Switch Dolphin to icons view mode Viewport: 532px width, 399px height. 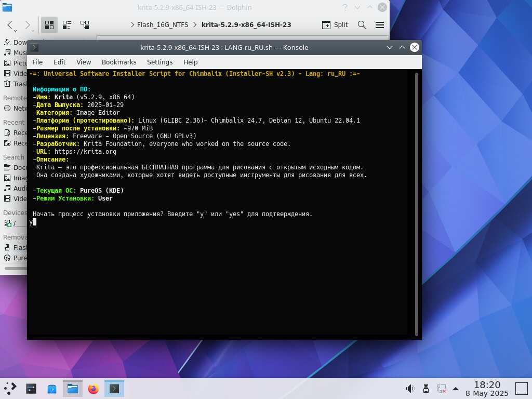click(x=49, y=25)
